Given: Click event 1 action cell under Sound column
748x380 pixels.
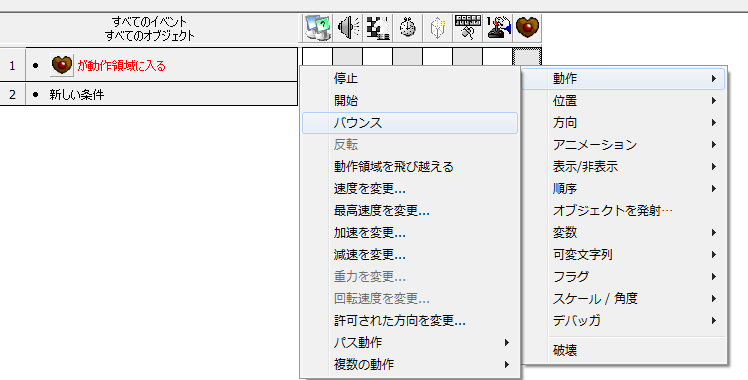Looking at the screenshot, I should click(x=347, y=58).
